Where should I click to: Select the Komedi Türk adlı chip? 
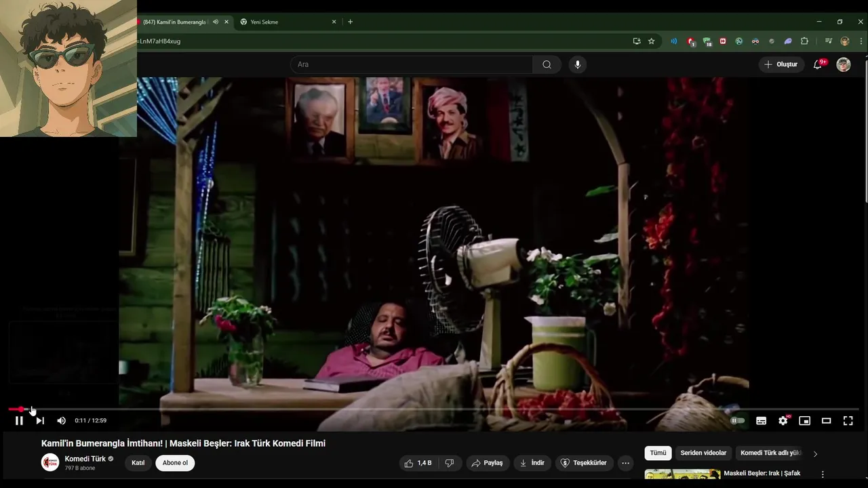point(770,453)
